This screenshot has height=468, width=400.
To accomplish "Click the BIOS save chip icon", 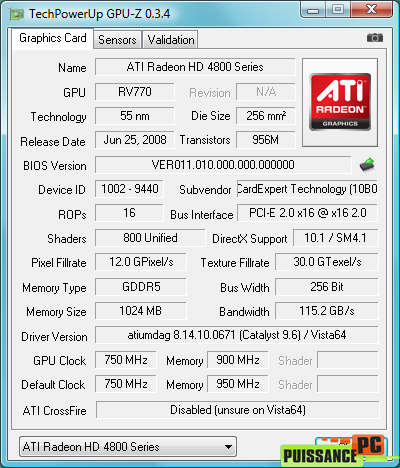I will coord(367,165).
